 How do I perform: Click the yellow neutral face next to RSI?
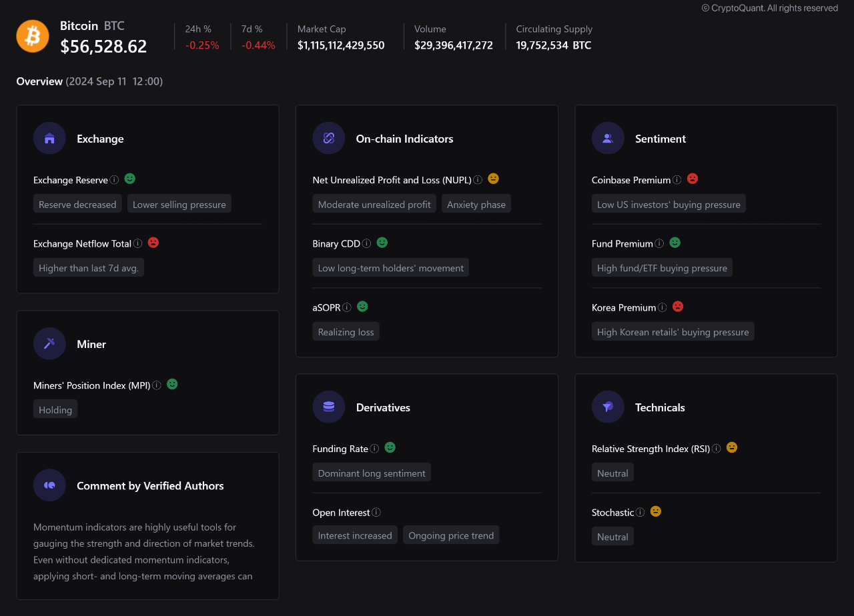(732, 447)
